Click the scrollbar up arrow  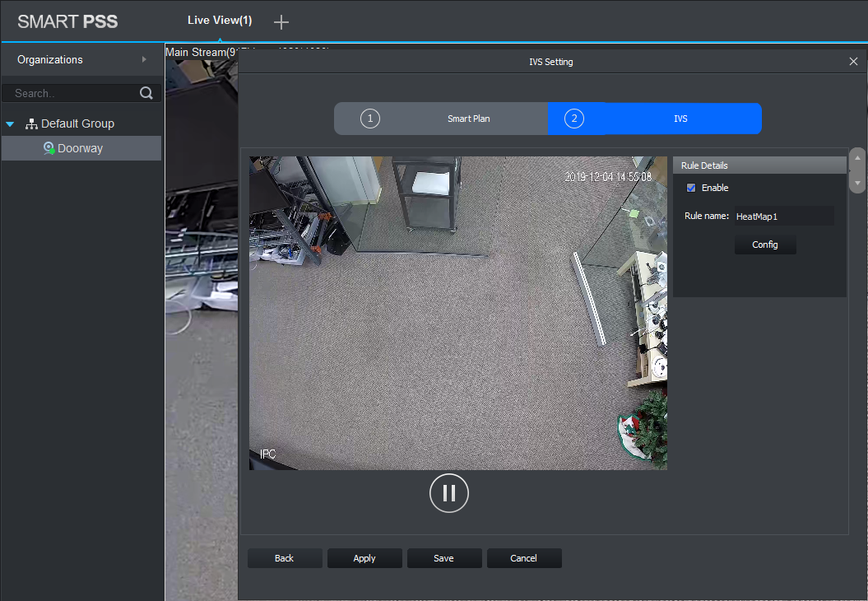coord(857,158)
